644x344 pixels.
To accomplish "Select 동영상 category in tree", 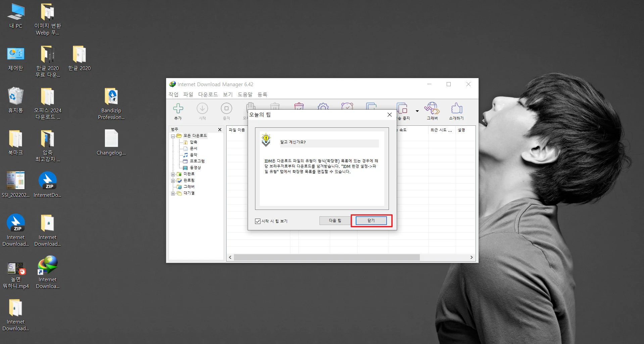I will (196, 168).
